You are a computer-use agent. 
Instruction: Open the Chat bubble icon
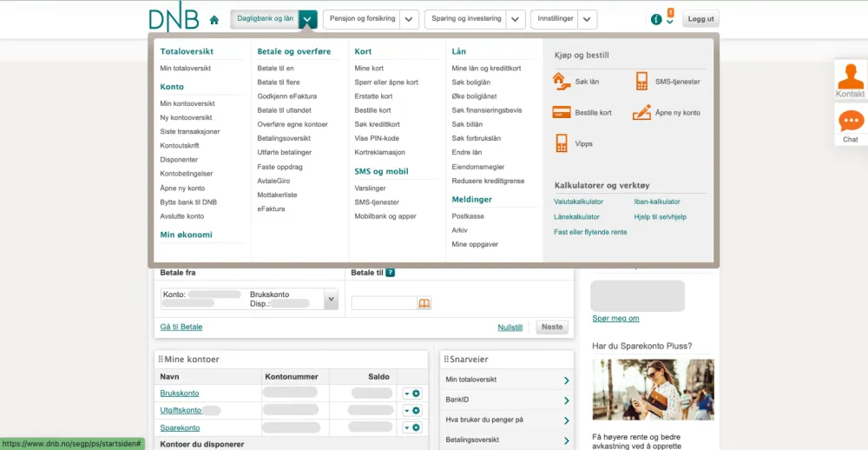(851, 122)
